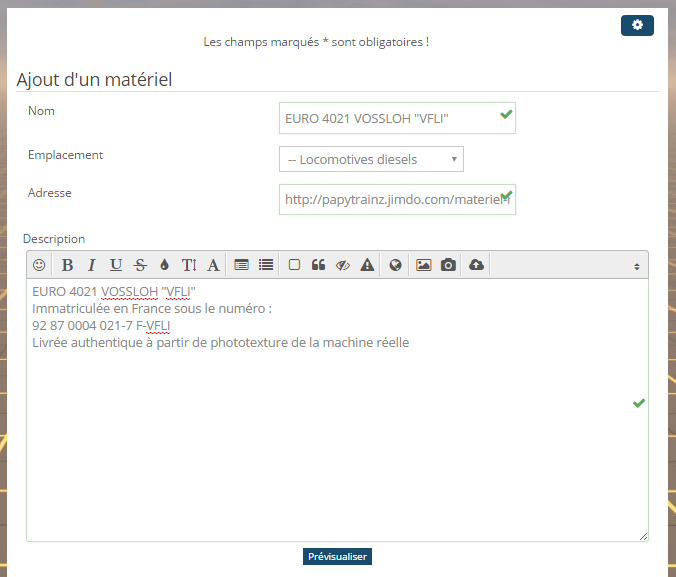Click the Prévisualiser button
676x577 pixels.
[x=337, y=556]
